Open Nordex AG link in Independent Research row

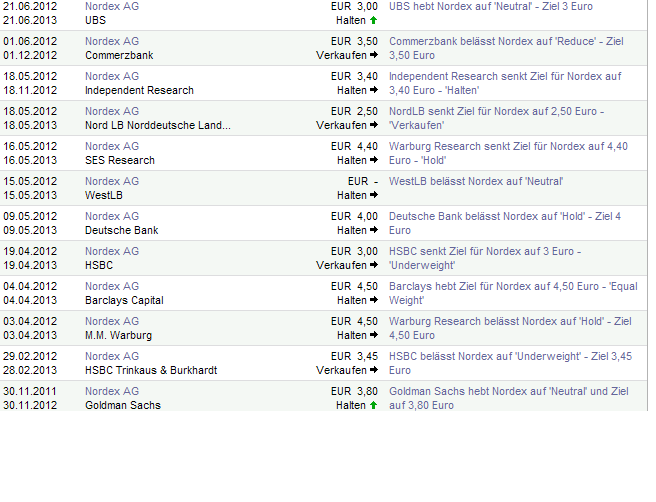(x=112, y=76)
